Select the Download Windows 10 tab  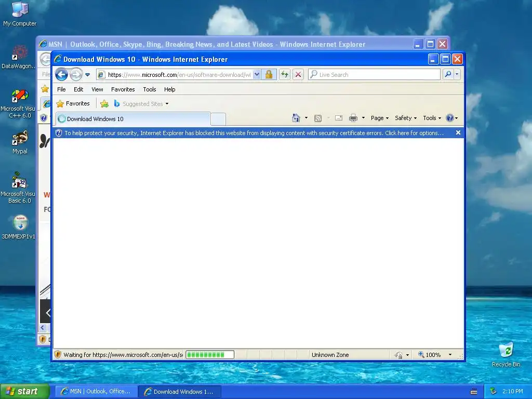click(x=133, y=119)
